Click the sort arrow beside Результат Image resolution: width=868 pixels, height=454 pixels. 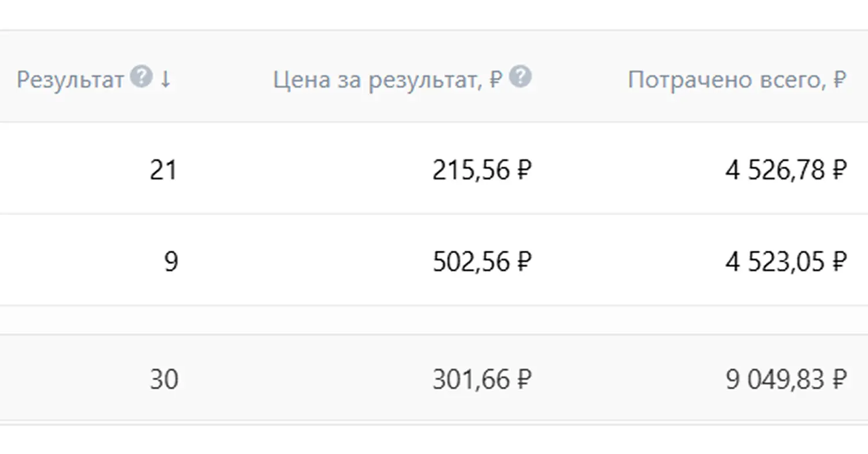click(x=165, y=79)
